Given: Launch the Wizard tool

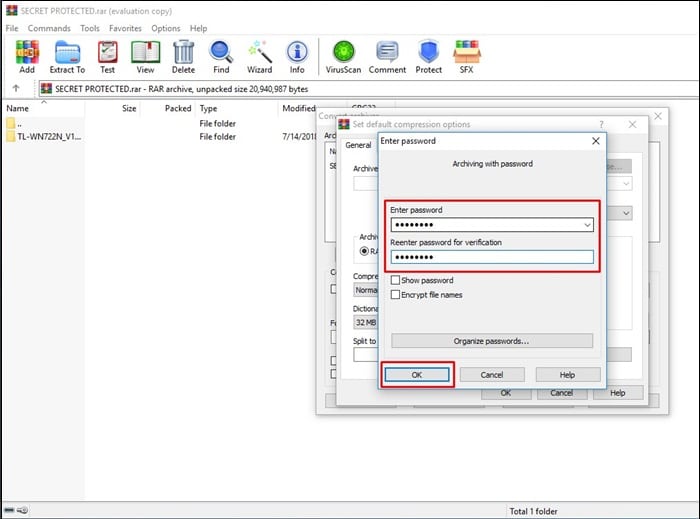Looking at the screenshot, I should pos(259,56).
